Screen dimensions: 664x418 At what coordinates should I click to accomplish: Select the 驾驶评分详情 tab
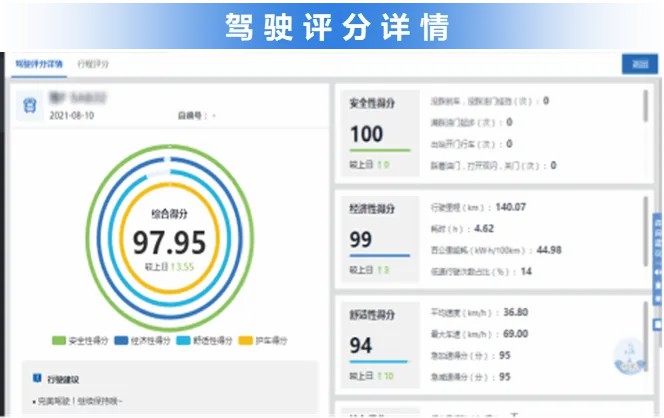(x=39, y=64)
